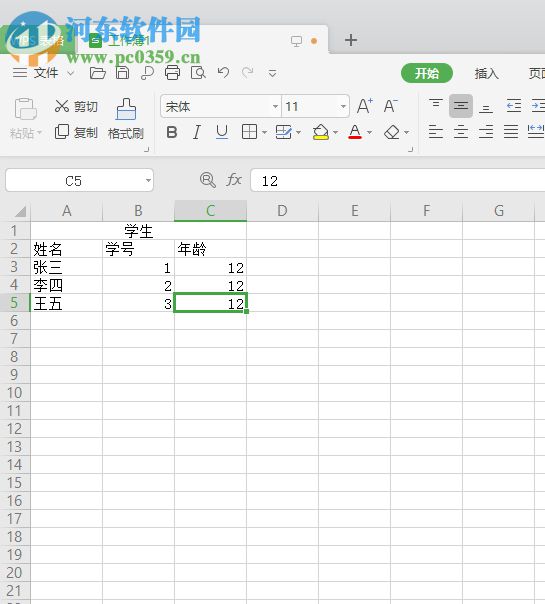Select cell containing 学号
The image size is (545, 604).
pyautogui.click(x=138, y=249)
